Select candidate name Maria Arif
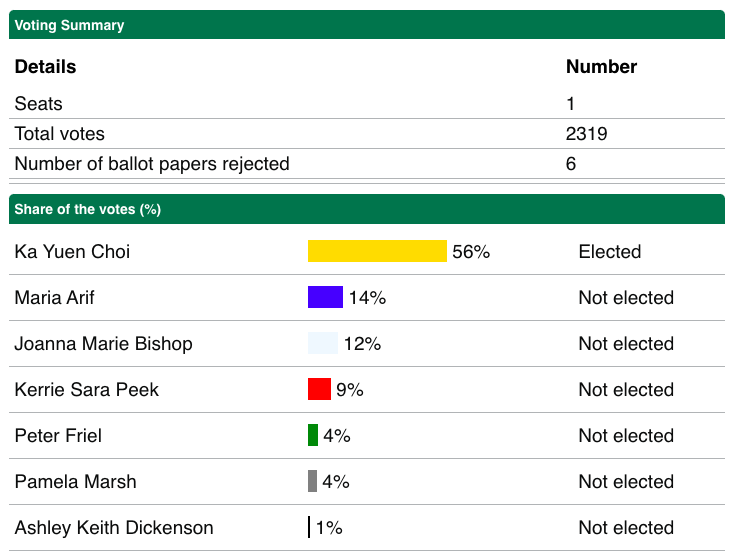 click(54, 298)
